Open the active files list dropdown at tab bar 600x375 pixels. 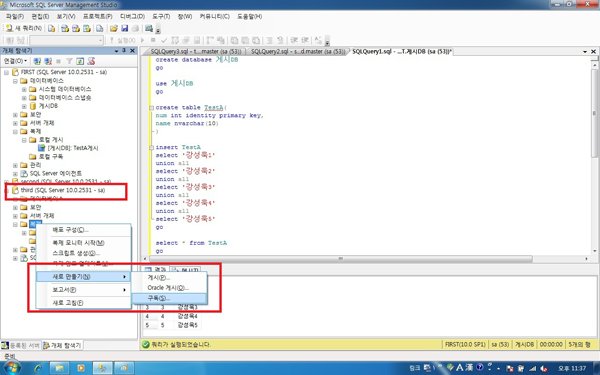coord(585,51)
